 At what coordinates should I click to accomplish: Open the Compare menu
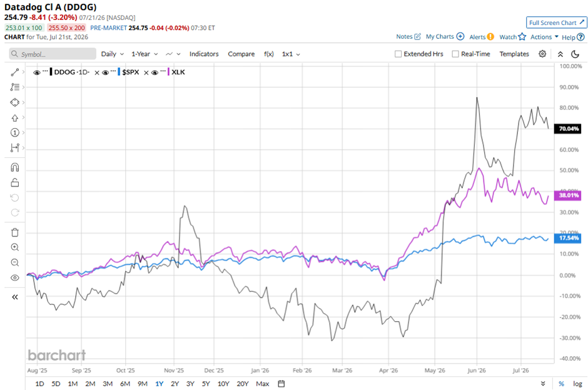(x=241, y=54)
